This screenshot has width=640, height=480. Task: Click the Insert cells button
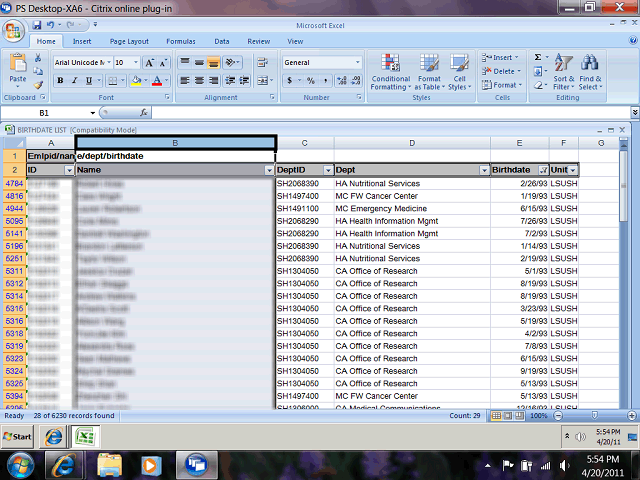(x=499, y=58)
